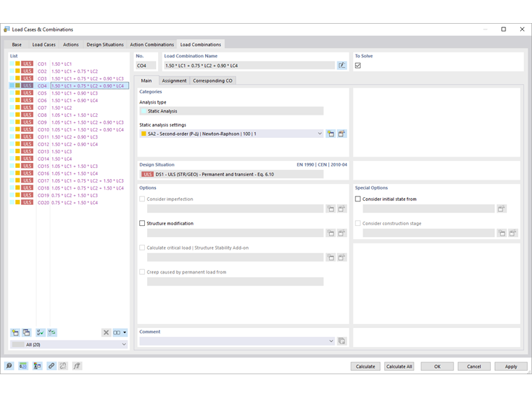This screenshot has height=398, width=532.
Task: Click the greyed unlink icon in footer
Action: (63, 366)
